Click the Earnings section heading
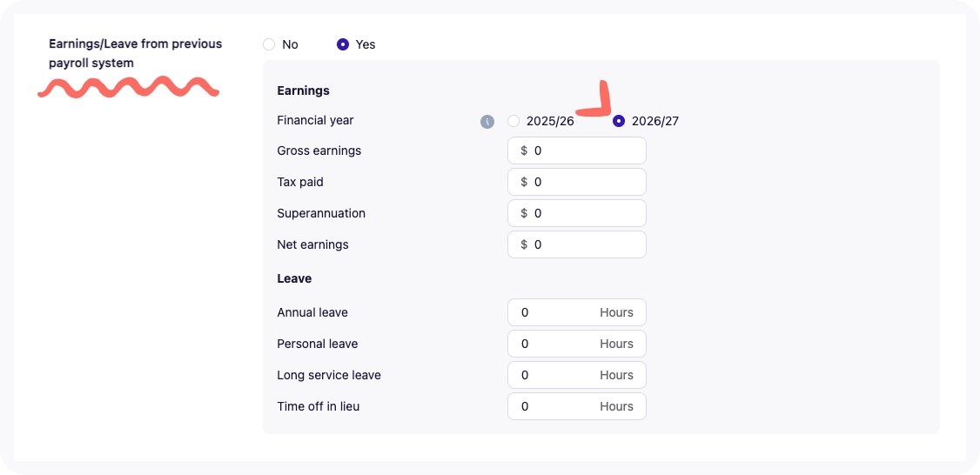The width and height of the screenshot is (980, 475). 303,90
